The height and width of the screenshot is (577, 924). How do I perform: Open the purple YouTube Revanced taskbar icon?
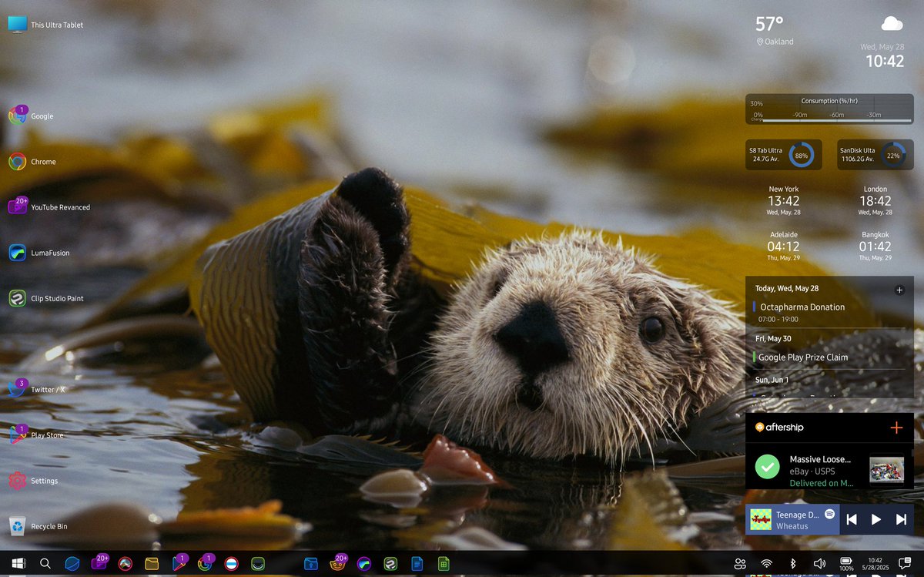point(99,563)
